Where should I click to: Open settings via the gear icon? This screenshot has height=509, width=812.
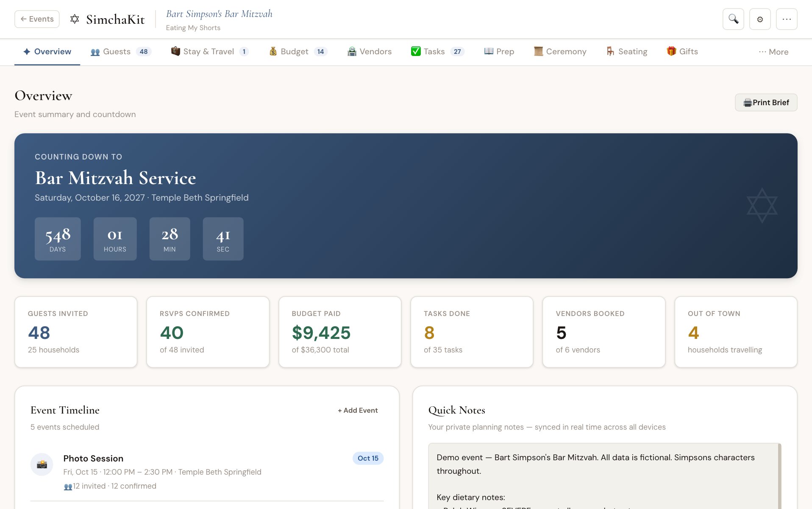click(x=760, y=19)
